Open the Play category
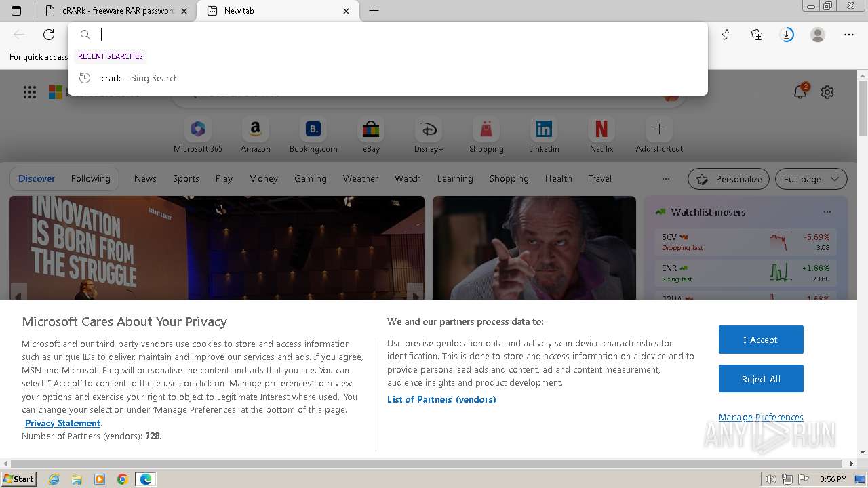The height and width of the screenshot is (488, 868). click(224, 178)
